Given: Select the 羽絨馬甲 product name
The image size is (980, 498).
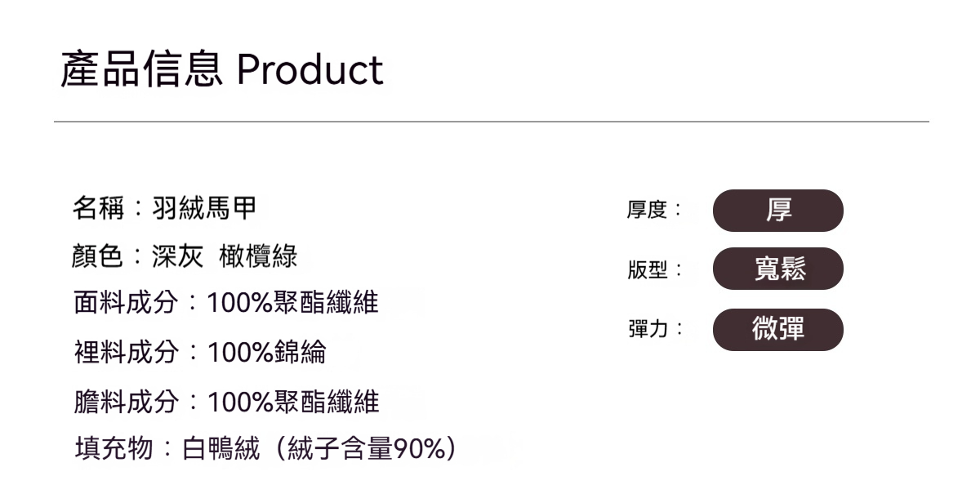Looking at the screenshot, I should click(x=204, y=209).
